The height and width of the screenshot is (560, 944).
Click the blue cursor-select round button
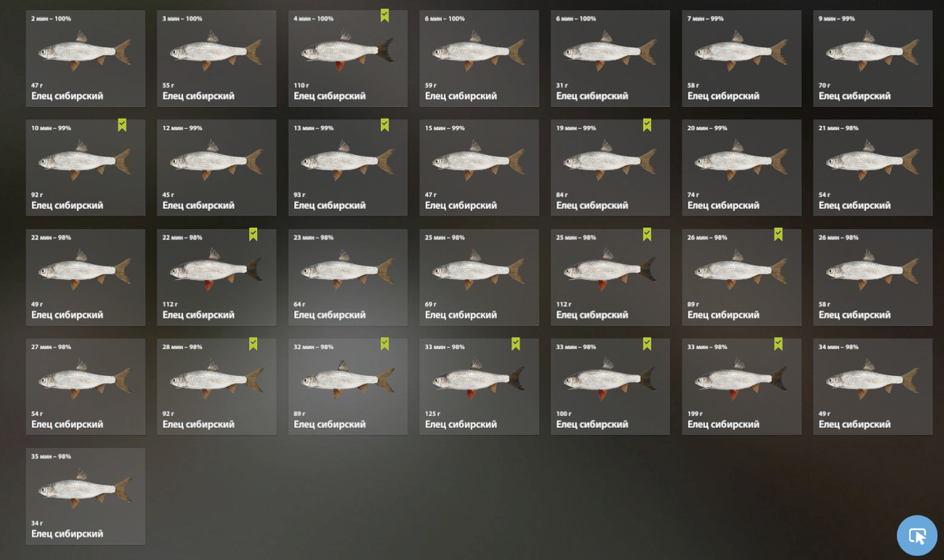[x=917, y=536]
